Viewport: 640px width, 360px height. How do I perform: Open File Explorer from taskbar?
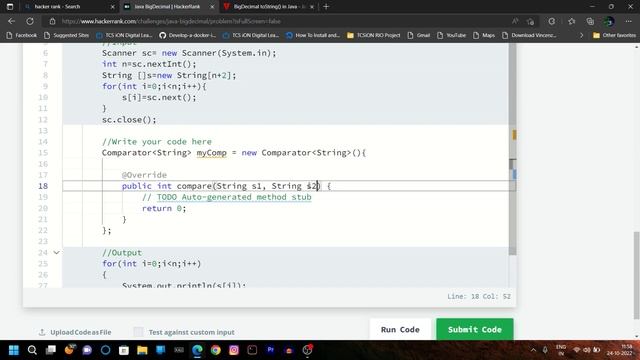(x=142, y=350)
